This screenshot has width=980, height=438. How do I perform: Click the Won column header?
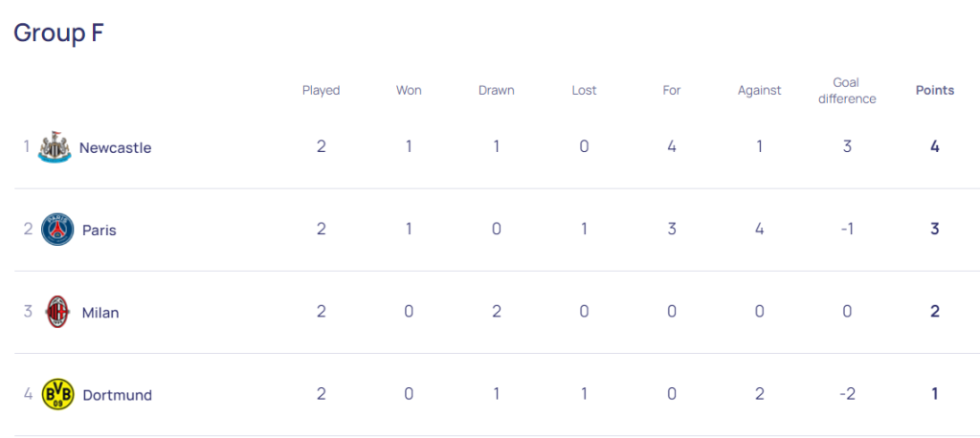point(409,91)
